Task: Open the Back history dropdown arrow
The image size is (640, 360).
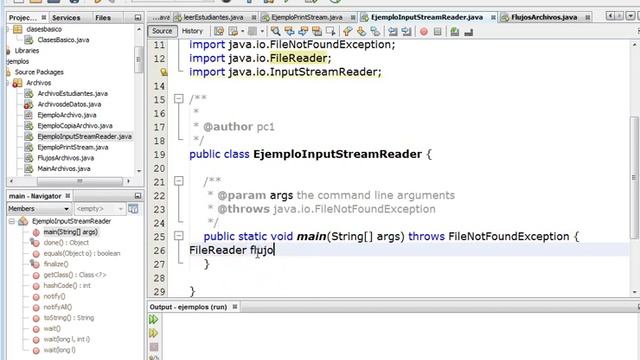Action: 242,31
